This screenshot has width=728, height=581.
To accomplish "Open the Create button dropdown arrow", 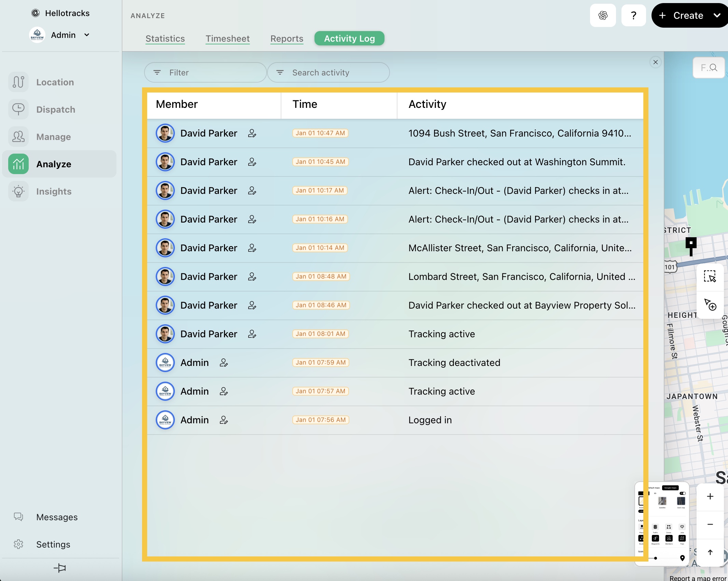I will point(717,15).
